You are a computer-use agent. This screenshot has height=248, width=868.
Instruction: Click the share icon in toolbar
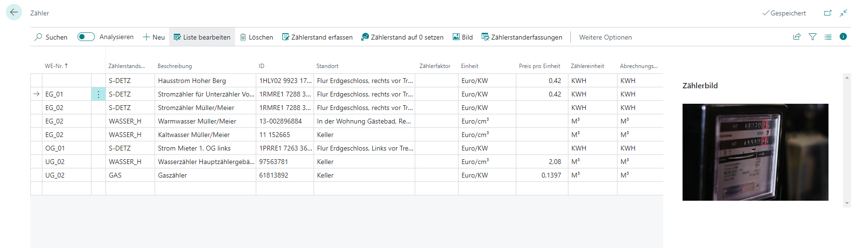point(797,37)
